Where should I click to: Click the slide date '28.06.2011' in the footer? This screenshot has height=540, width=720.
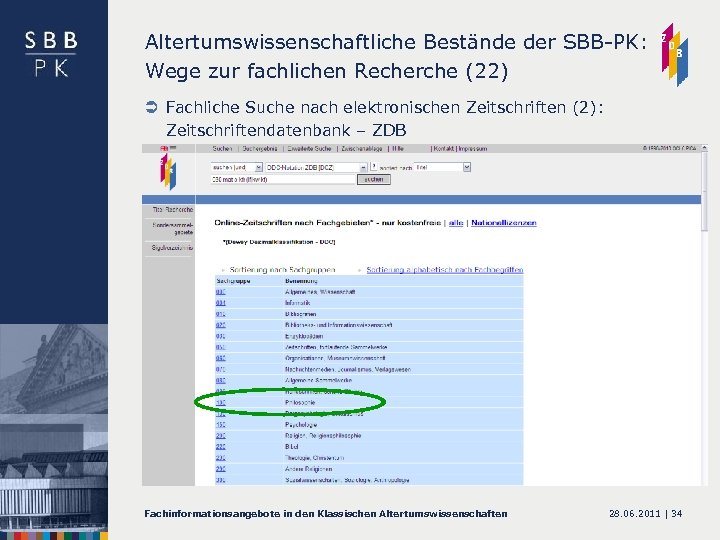pos(635,514)
